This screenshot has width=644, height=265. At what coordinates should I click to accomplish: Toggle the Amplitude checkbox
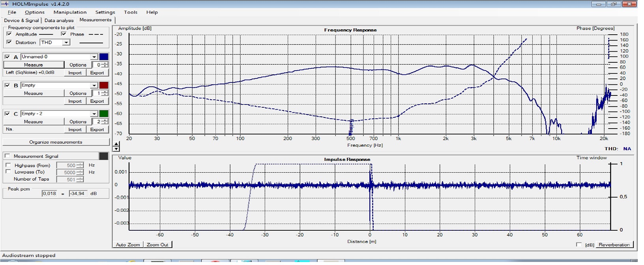tap(9, 34)
